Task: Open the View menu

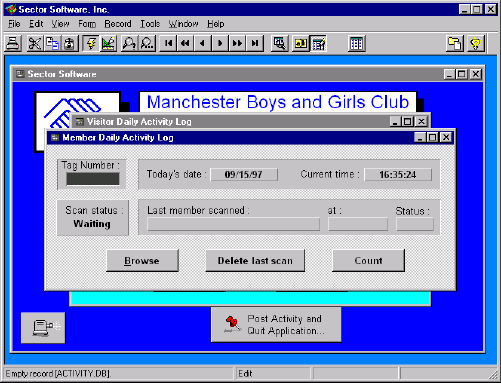Action: pos(60,24)
